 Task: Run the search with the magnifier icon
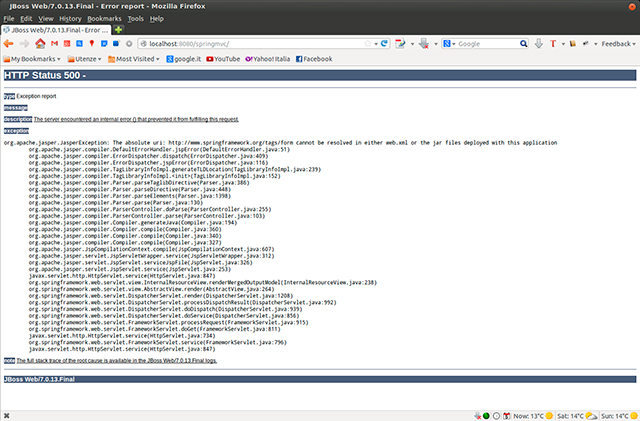[x=524, y=43]
